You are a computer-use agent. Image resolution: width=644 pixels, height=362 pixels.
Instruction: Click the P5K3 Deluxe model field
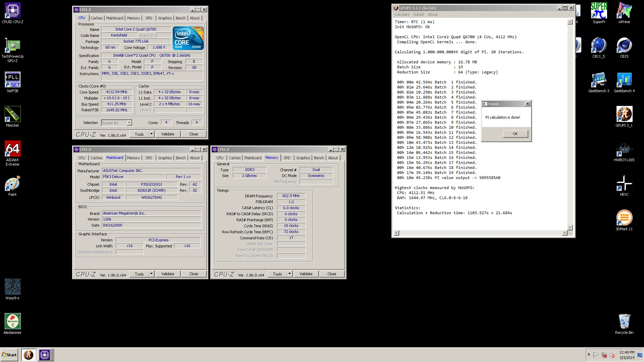133,177
